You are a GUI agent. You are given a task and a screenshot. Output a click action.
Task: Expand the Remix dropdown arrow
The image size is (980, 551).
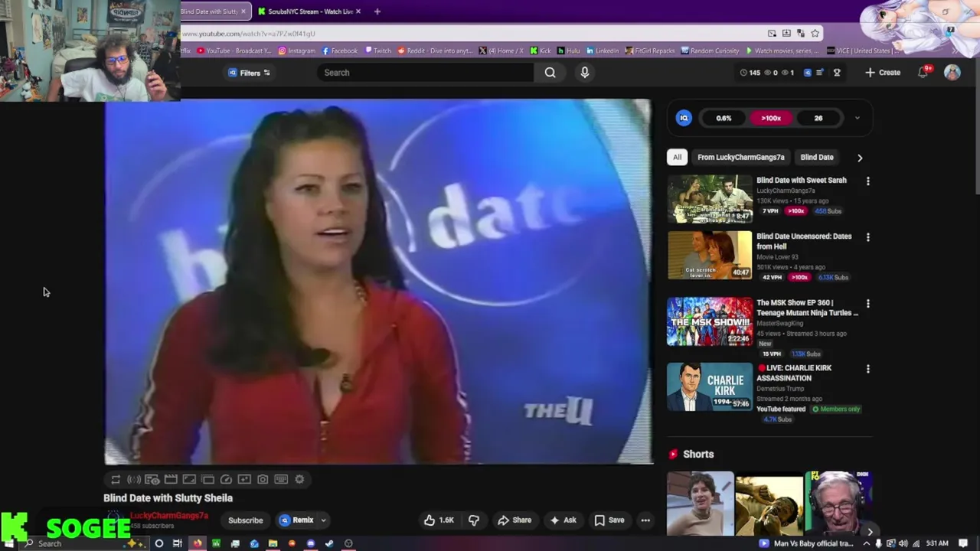click(323, 520)
